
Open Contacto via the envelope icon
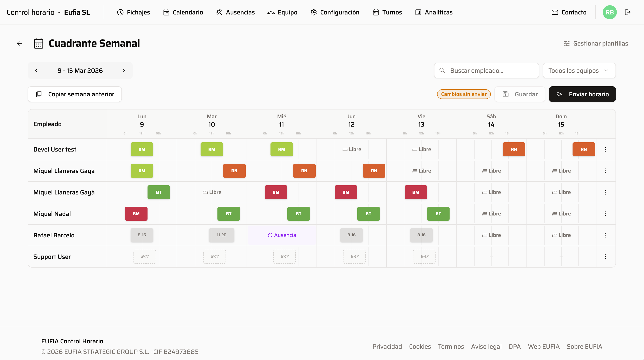555,12
